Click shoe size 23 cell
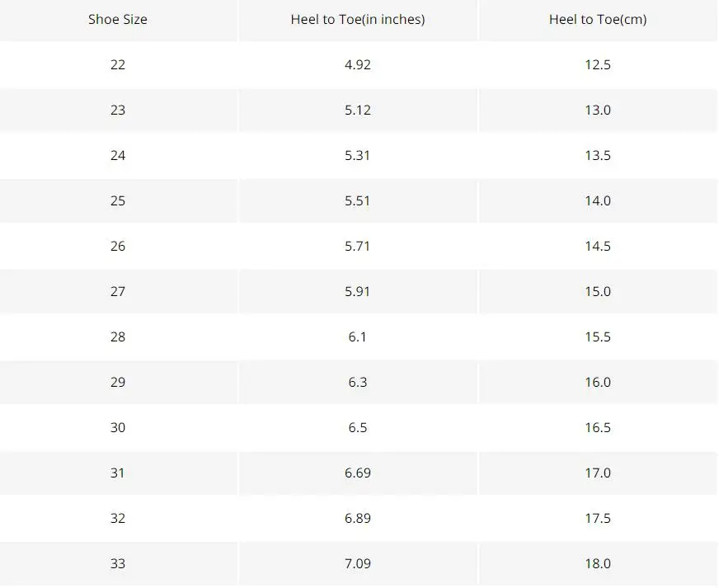The image size is (719, 588). click(x=118, y=110)
